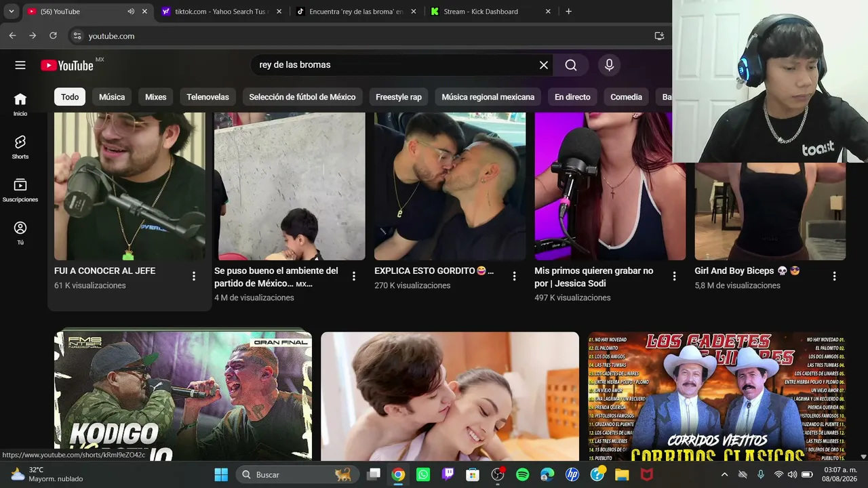
Task: Close the tiktok.com Yahoo Search tab
Action: (279, 12)
